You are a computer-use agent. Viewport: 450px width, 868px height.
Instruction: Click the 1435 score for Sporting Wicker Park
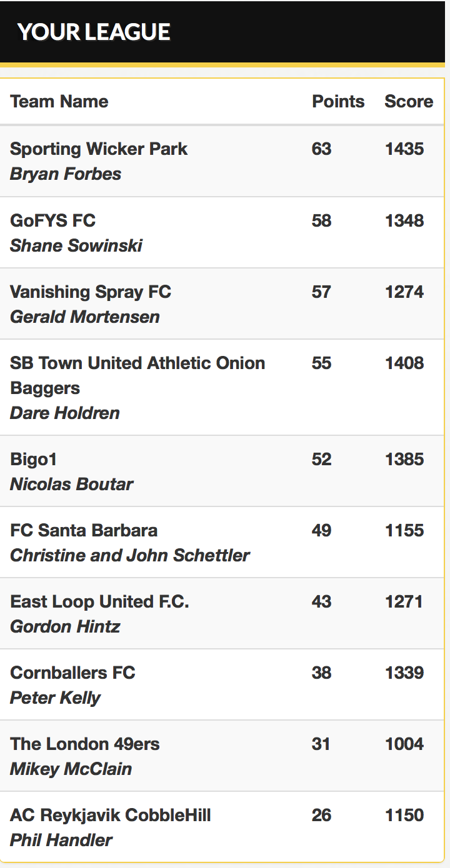point(404,149)
